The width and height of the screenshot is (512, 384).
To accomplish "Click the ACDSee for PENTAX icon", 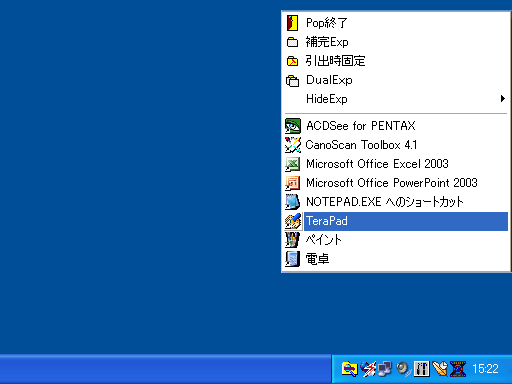I will (293, 126).
